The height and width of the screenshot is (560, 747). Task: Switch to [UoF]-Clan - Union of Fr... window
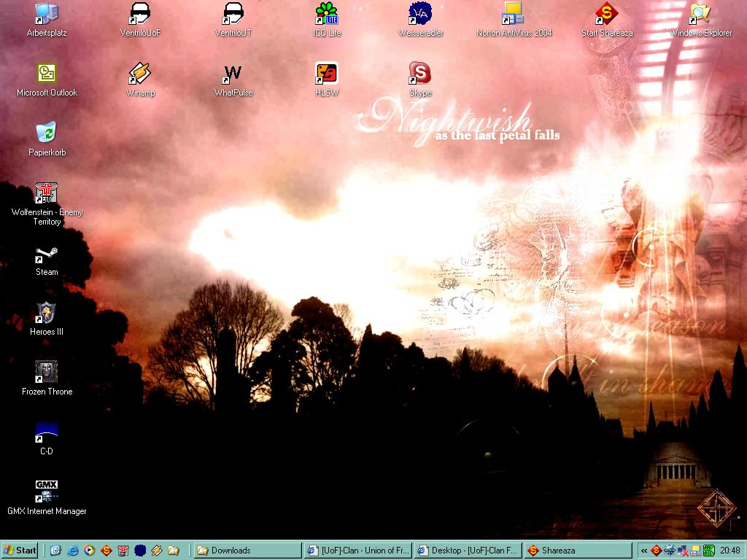tap(358, 551)
